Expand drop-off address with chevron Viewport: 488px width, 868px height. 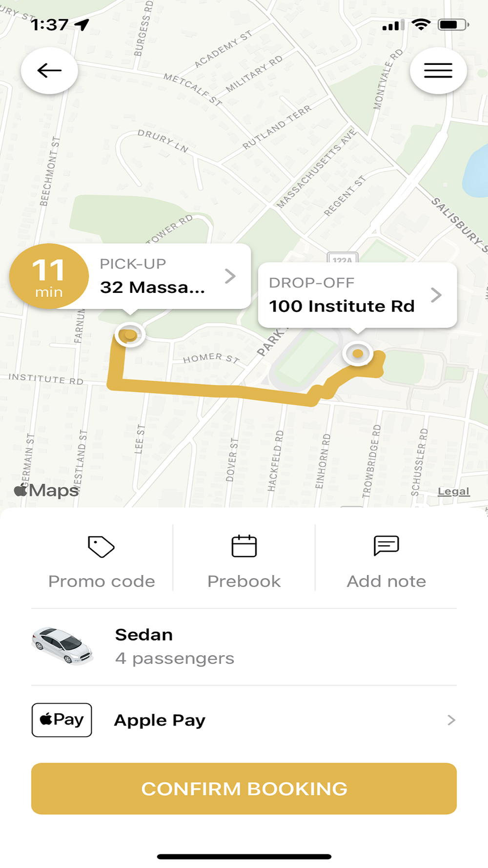click(436, 295)
